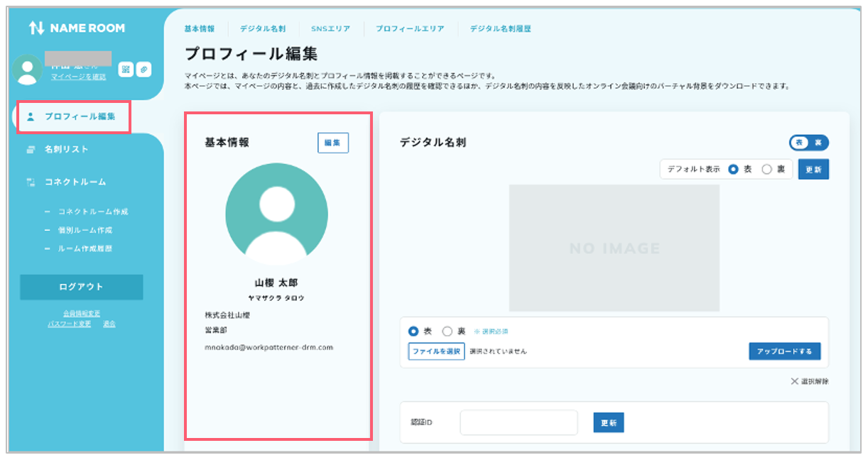Toggle the 表/裏 card side switch

809,143
